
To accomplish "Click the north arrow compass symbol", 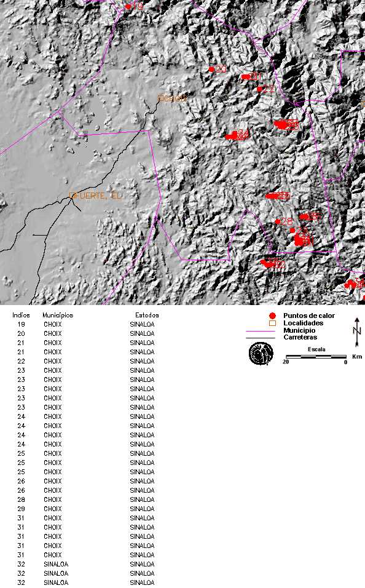I will [357, 332].
